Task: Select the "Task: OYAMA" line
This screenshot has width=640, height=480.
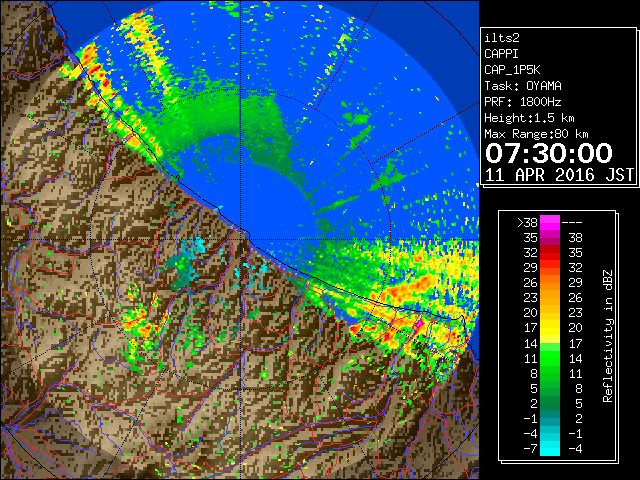Action: pyautogui.click(x=523, y=86)
